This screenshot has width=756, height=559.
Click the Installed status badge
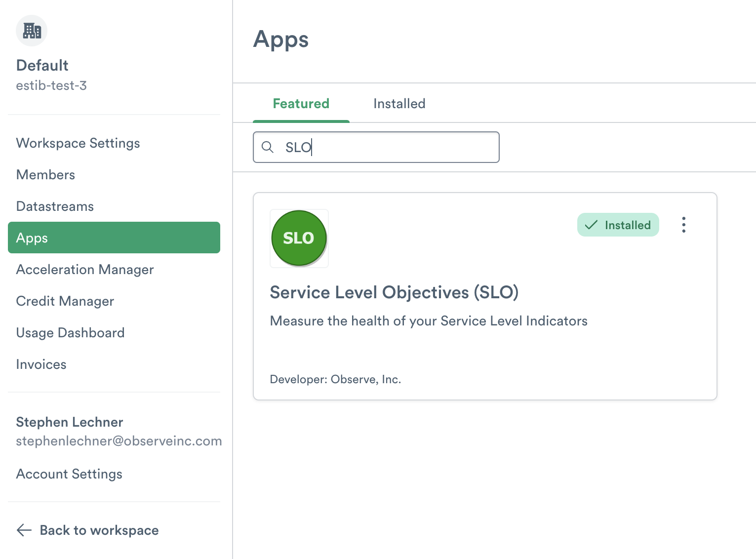(618, 225)
